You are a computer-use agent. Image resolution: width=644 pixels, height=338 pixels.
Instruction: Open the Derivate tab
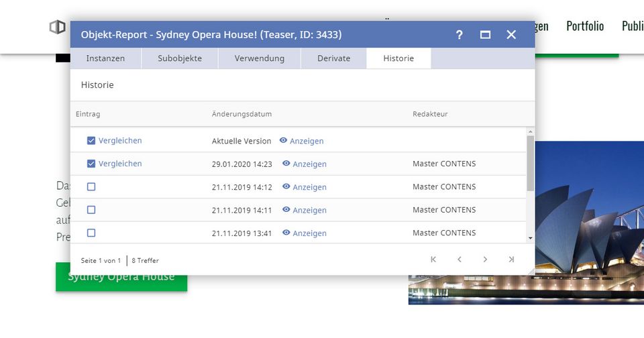(333, 58)
